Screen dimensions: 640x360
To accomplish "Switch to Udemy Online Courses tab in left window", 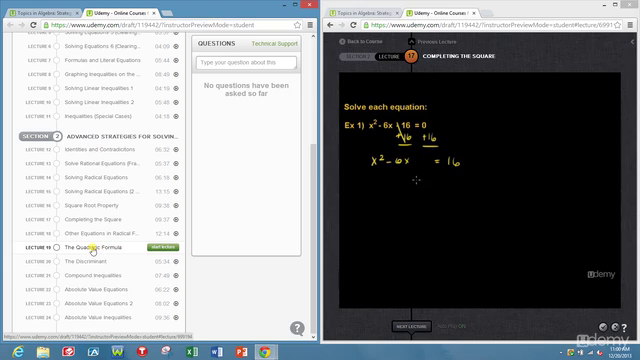I will [121, 13].
